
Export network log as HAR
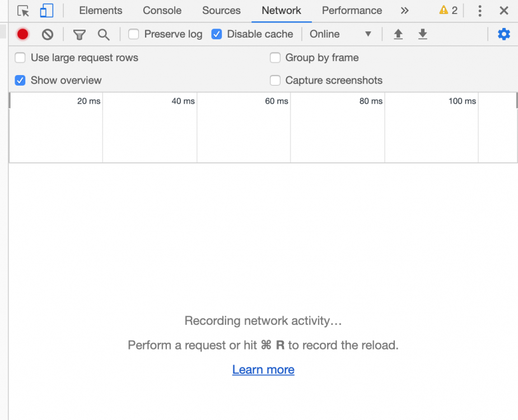click(x=423, y=34)
